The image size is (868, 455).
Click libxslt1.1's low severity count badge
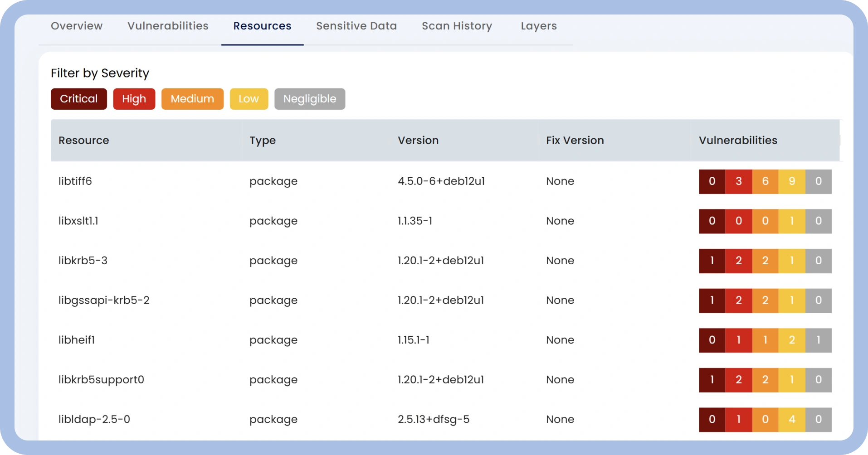(x=792, y=221)
